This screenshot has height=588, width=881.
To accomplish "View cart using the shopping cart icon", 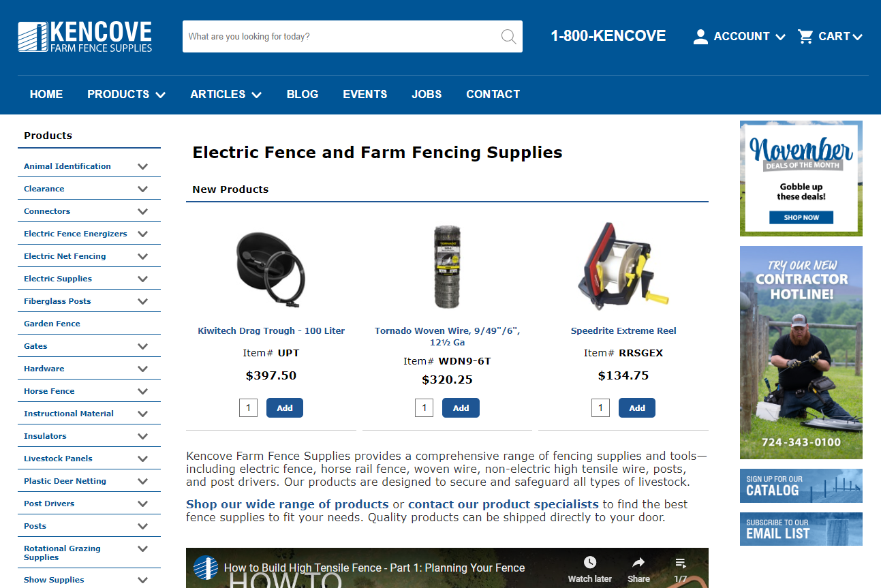I will click(805, 36).
